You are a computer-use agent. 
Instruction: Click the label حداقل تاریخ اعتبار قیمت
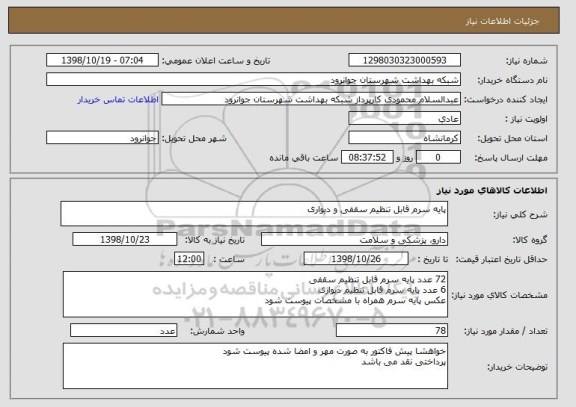click(x=501, y=260)
